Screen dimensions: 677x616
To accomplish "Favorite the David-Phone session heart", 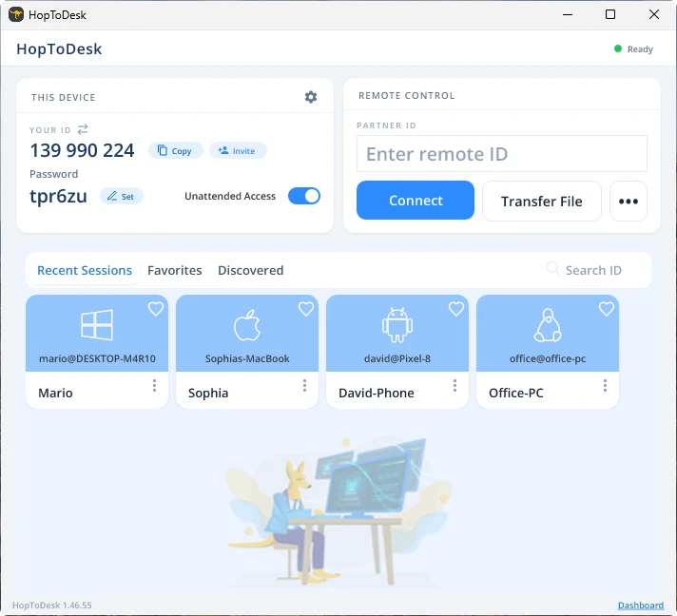I will click(x=456, y=309).
